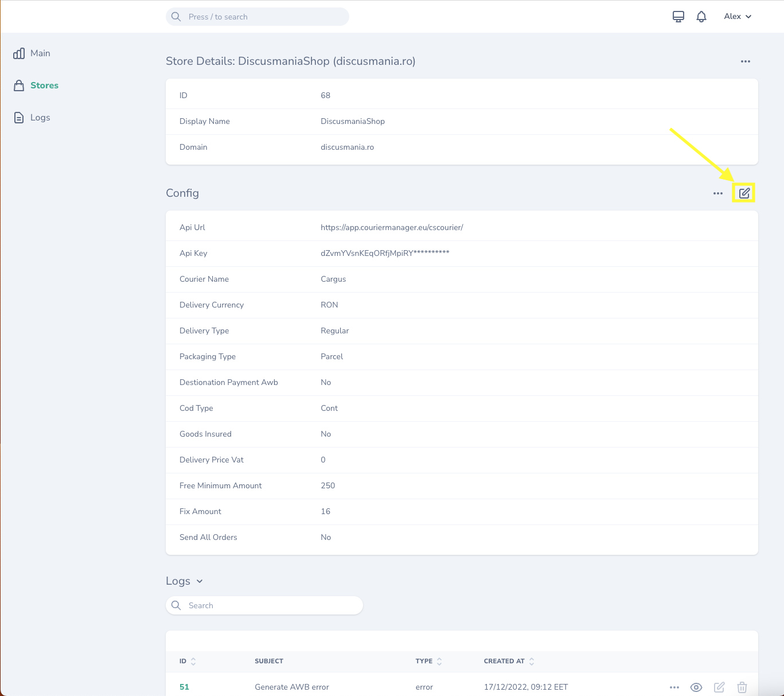Open notifications bell
Viewport: 784px width, 696px height.
[x=701, y=17]
